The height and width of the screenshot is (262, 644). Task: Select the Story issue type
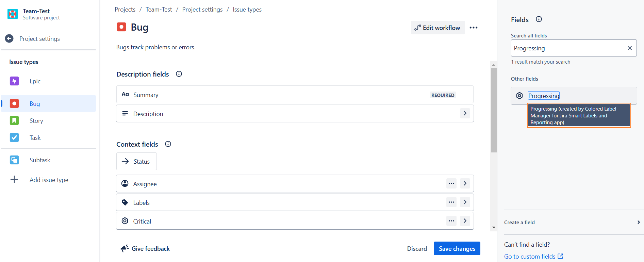coord(36,121)
